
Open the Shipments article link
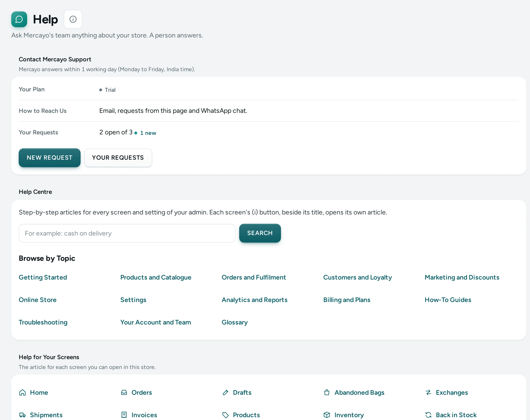coord(46,415)
